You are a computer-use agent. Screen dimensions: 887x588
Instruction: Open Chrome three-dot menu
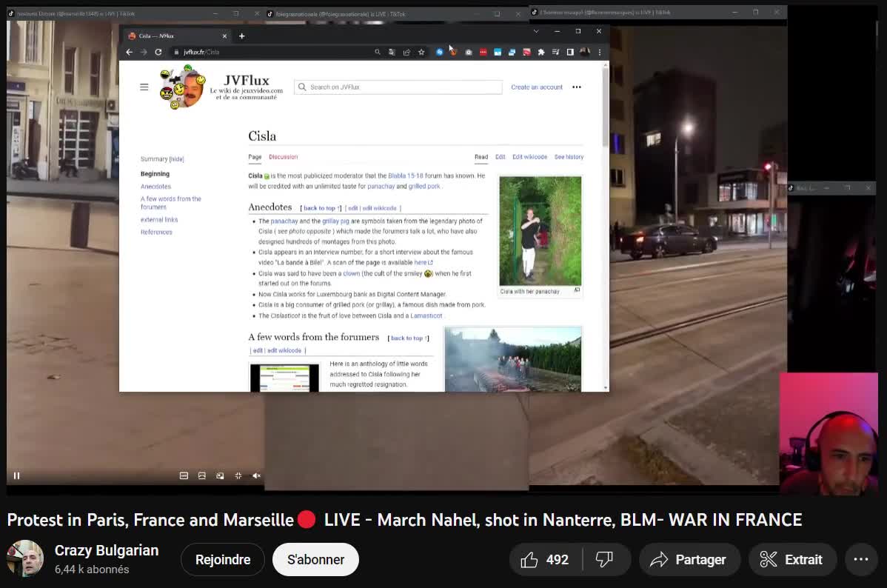599,52
